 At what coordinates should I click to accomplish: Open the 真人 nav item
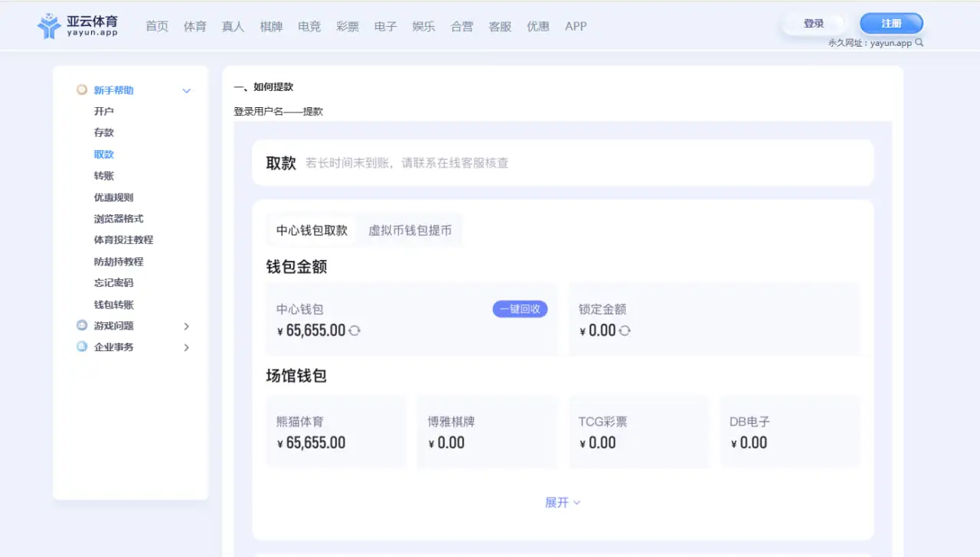point(233,26)
